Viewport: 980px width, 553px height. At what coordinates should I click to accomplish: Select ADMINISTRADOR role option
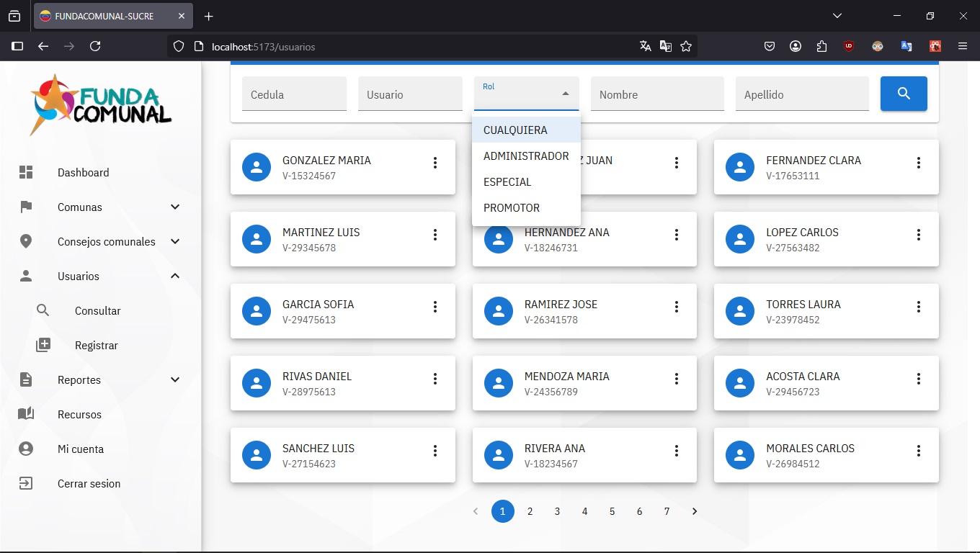pyautogui.click(x=527, y=156)
